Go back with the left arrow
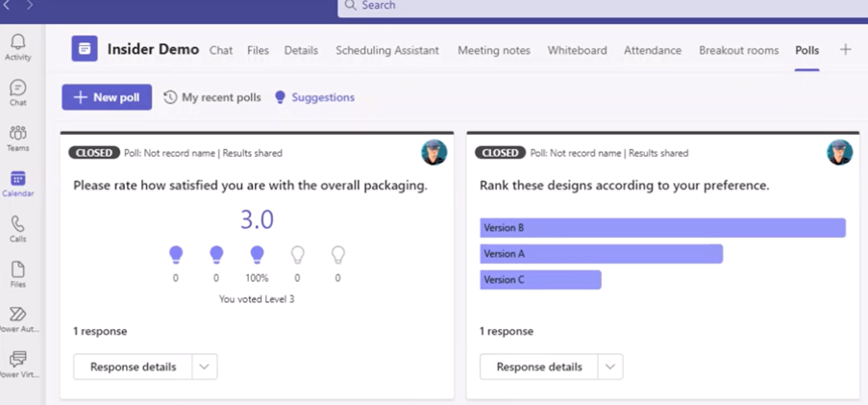 coord(7,5)
